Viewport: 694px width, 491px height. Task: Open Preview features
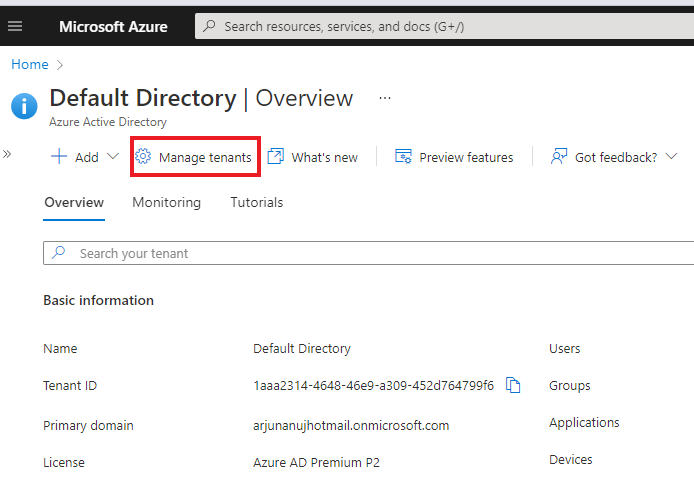(x=466, y=157)
